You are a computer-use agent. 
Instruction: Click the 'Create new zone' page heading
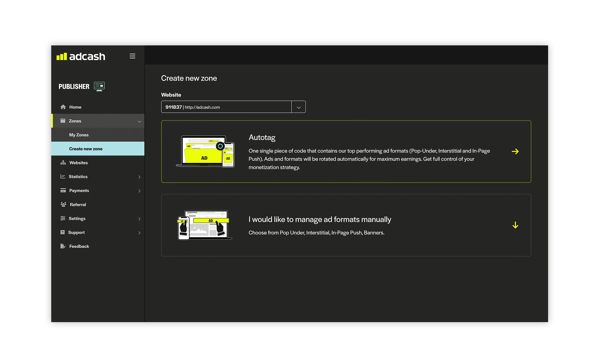tap(189, 78)
